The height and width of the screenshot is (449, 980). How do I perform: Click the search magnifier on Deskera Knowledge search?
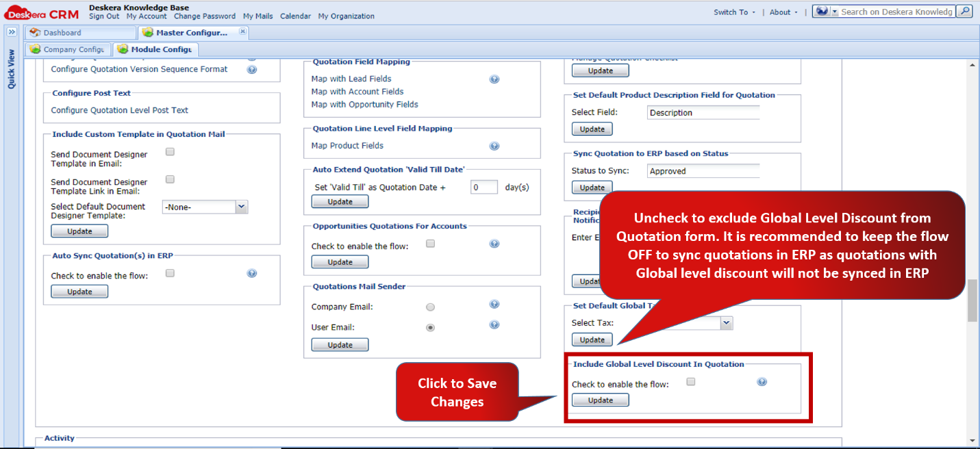tap(964, 11)
